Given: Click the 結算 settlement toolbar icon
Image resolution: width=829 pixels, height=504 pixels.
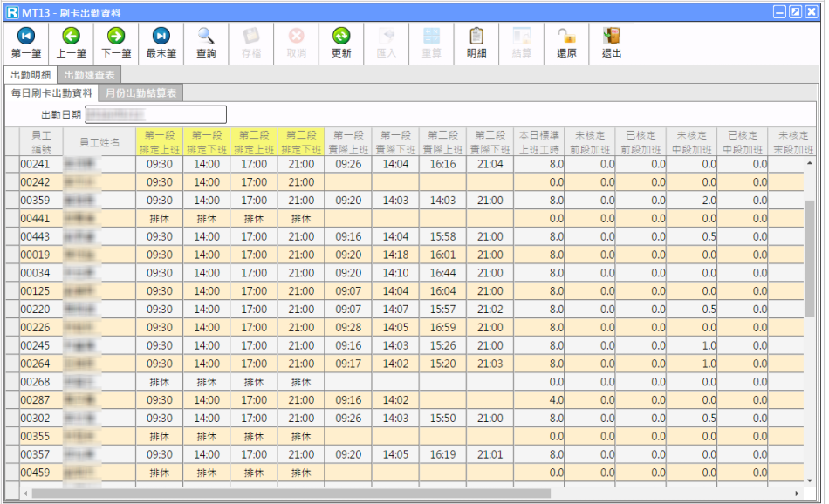Looking at the screenshot, I should click(x=521, y=43).
